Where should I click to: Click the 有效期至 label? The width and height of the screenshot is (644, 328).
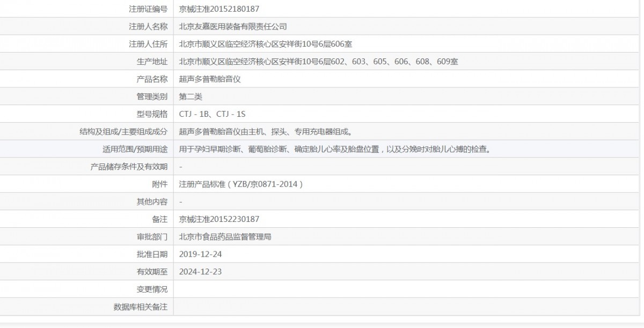[x=152, y=272]
